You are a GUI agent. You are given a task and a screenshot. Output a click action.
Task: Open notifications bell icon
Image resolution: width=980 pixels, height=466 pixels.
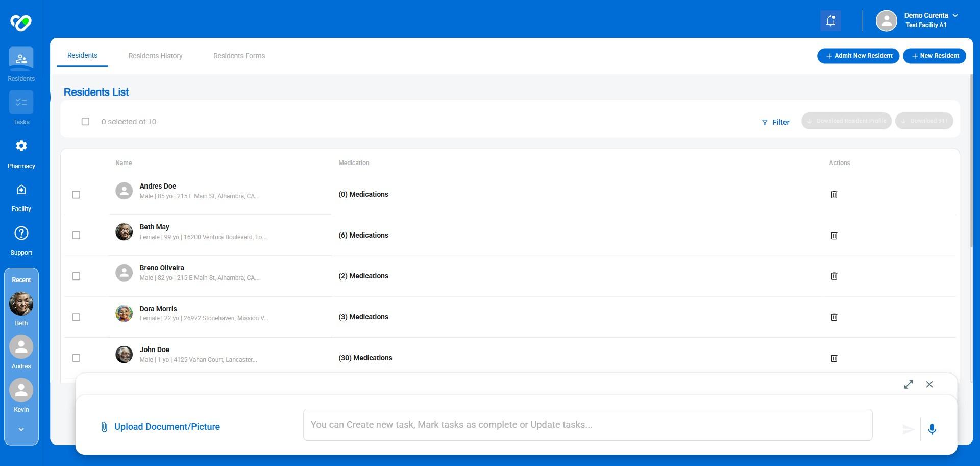[x=830, y=21]
